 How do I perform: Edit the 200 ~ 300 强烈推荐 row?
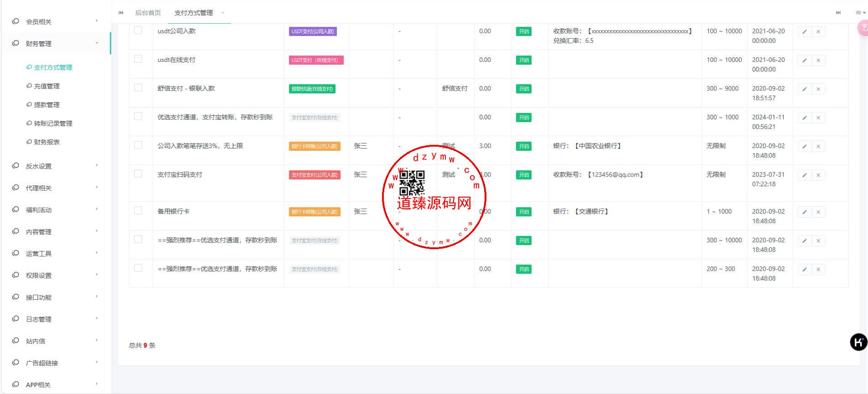[x=805, y=270]
